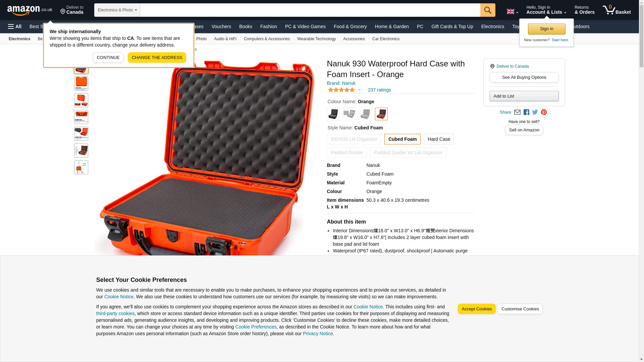The width and height of the screenshot is (644, 362).
Task: Click the search magnifier button
Action: (x=488, y=10)
